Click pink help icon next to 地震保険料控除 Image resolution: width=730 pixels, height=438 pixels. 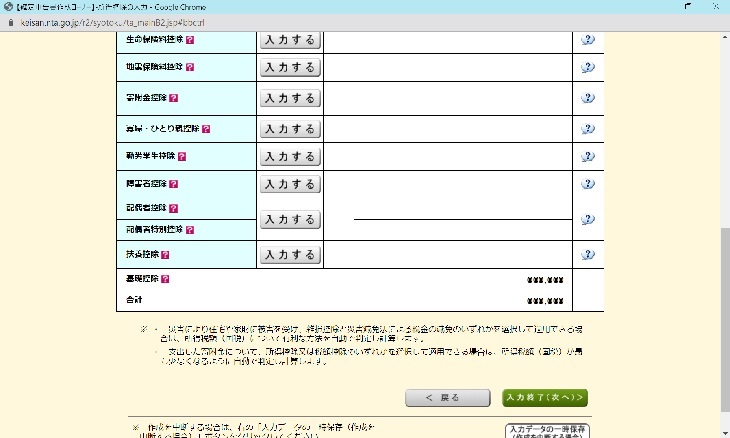point(190,67)
